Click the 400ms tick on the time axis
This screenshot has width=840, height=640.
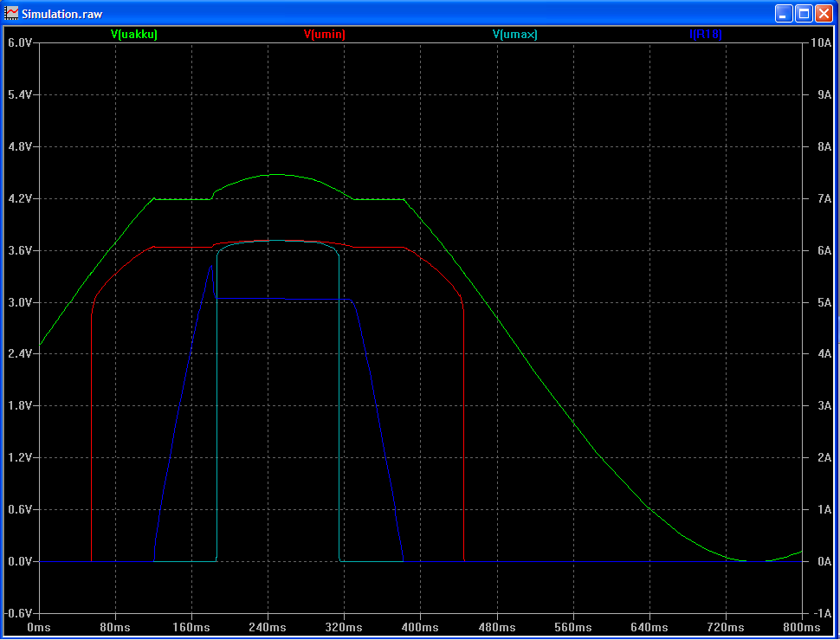coord(420,626)
